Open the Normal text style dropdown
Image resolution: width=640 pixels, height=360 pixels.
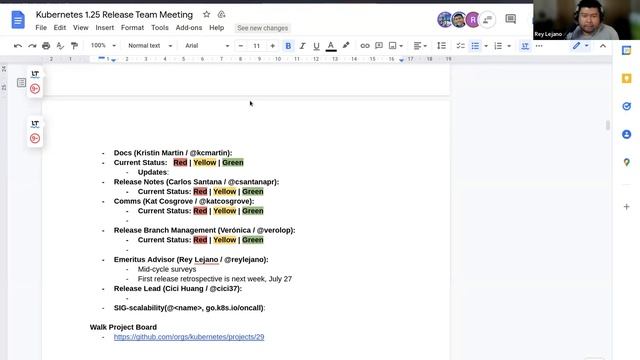(x=150, y=46)
